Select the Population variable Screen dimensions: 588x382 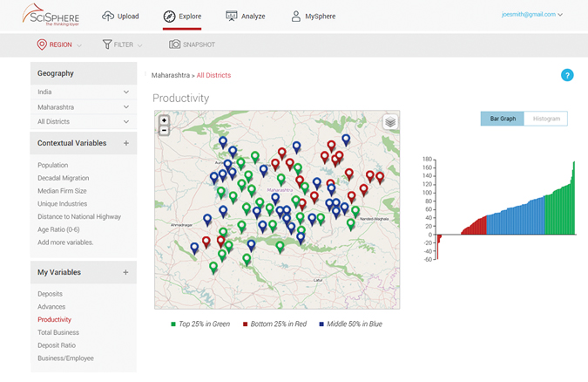53,165
